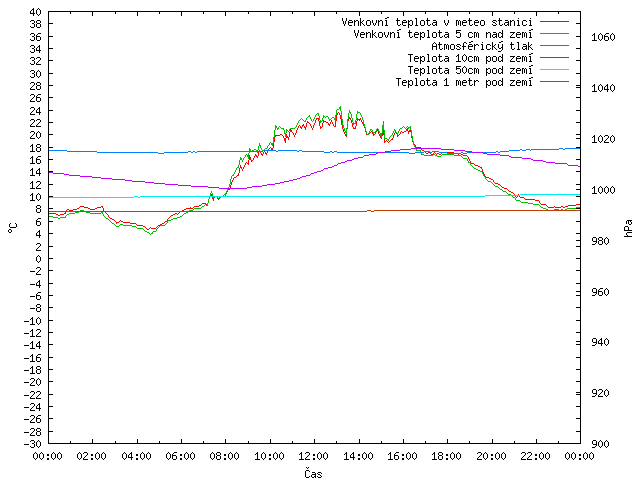
Task: Click the 1060 hPa axis label
Action: click(x=603, y=38)
